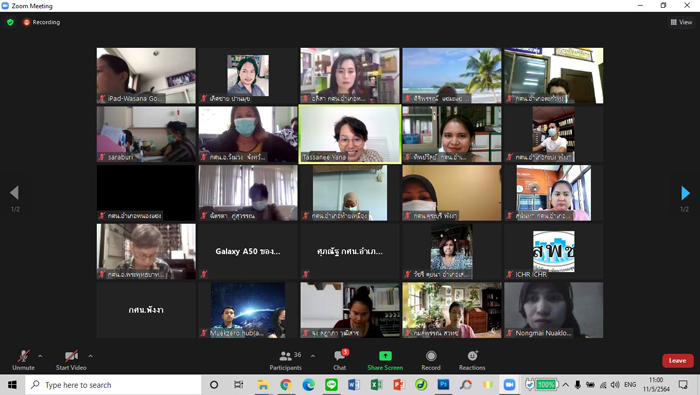Open Reactions menu
Viewport: 700px width, 395px height.
coord(472,360)
